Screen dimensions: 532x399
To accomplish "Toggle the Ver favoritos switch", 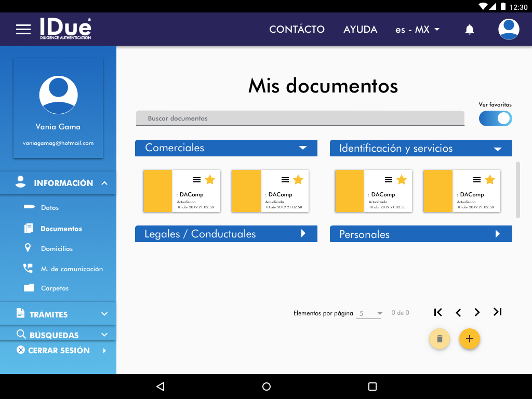I will tap(495, 118).
